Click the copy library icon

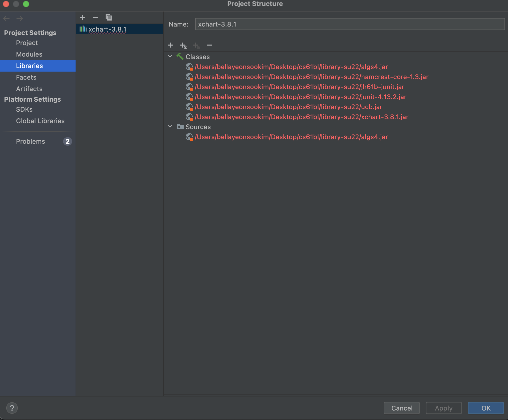click(x=109, y=18)
